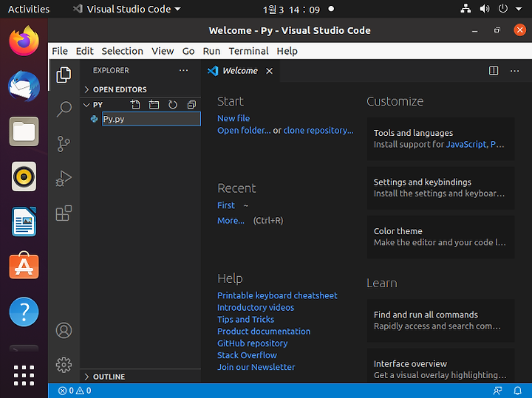Image resolution: width=532 pixels, height=398 pixels.
Task: Click the Color theme card
Action: (440, 236)
